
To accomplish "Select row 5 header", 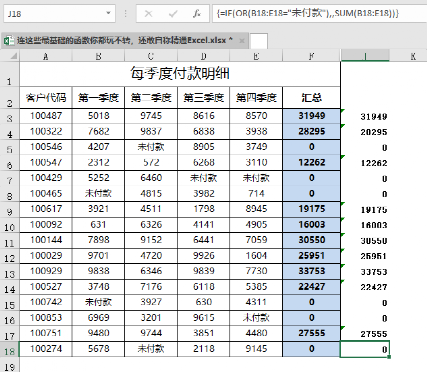I will [10, 147].
